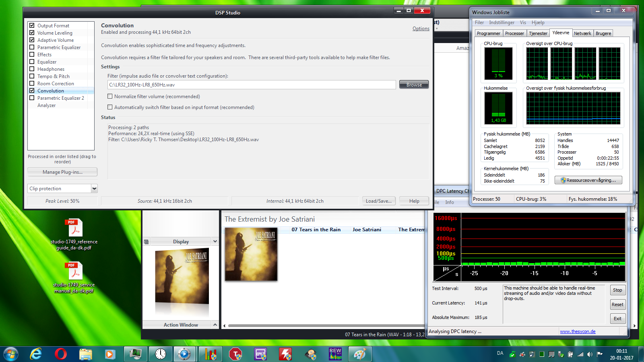Click the power plug battery tray icon
The image size is (644, 362).
(570, 354)
